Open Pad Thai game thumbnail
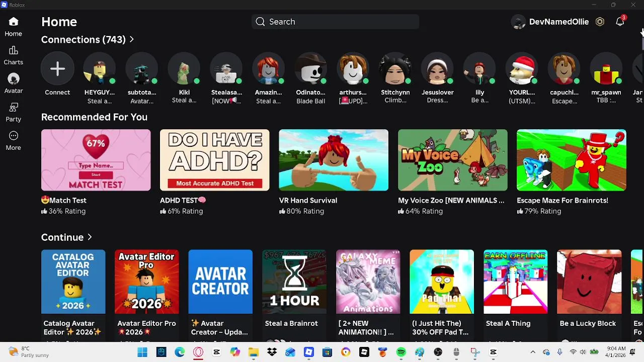Image resolution: width=644 pixels, height=362 pixels. tap(442, 282)
